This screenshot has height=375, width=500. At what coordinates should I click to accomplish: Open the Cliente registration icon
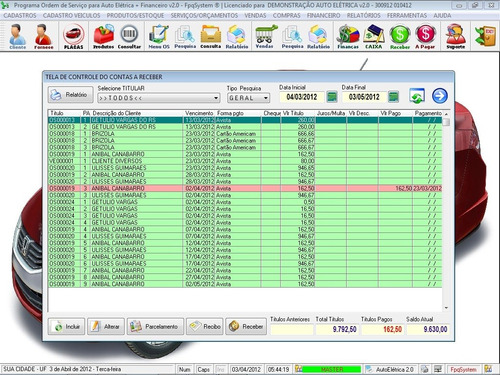(17, 36)
